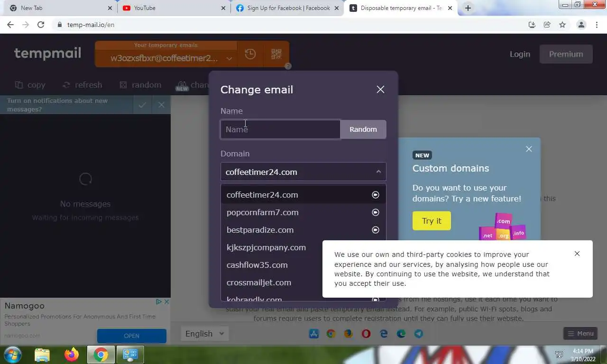Close the Custom domains promo card

coord(529,149)
